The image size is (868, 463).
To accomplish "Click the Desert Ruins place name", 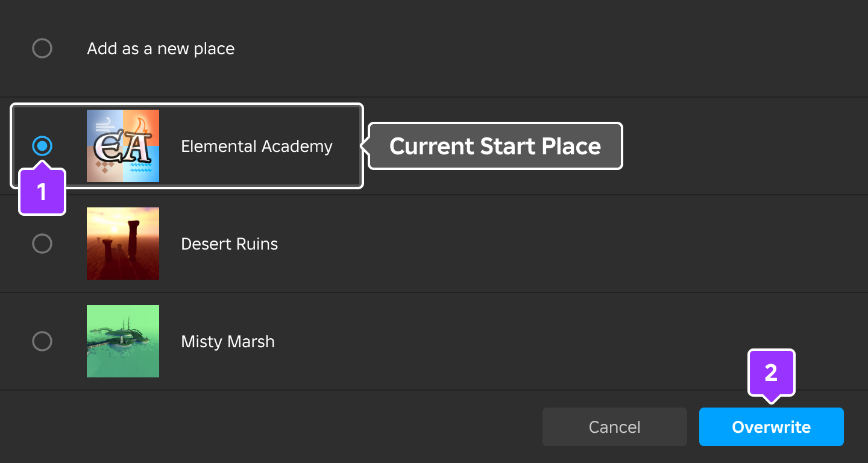I will click(229, 244).
